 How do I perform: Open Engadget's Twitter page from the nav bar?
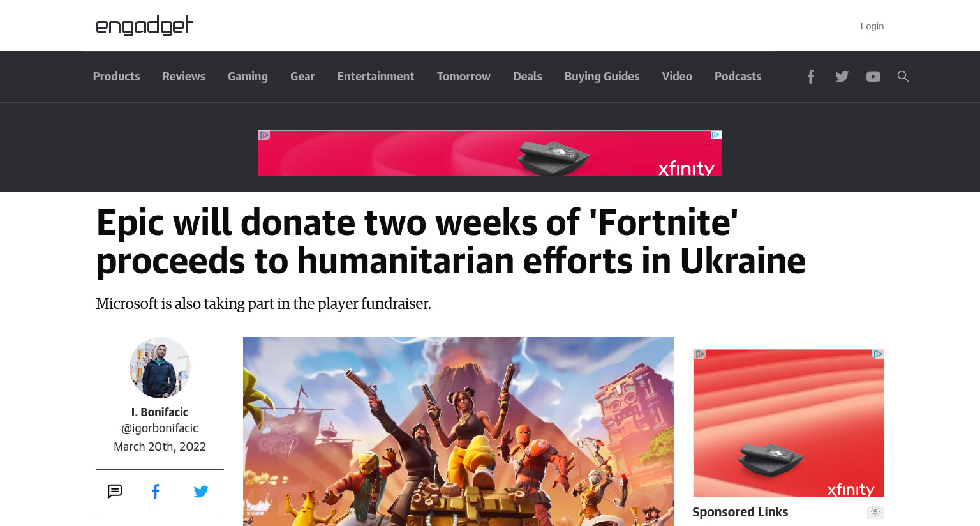point(842,77)
